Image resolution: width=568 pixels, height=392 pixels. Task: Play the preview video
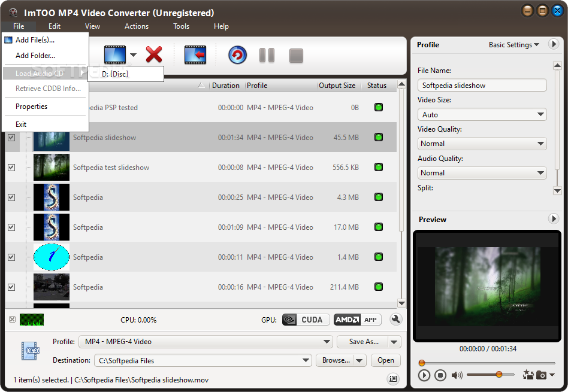tap(424, 375)
